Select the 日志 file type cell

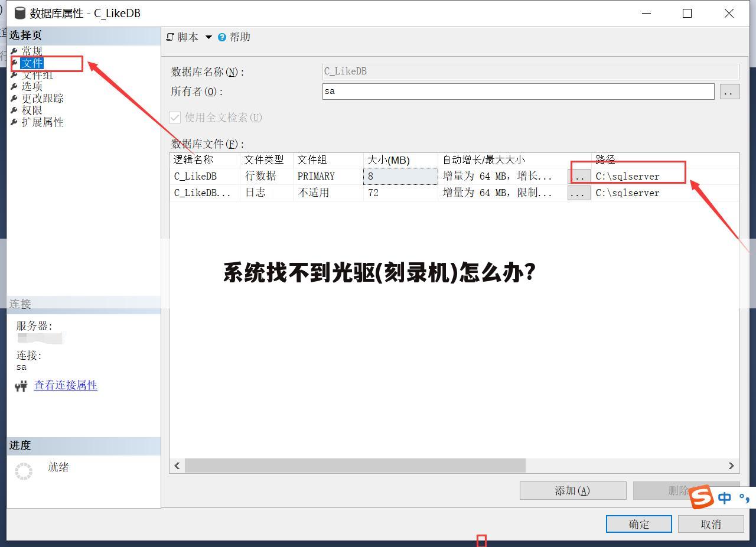tap(266, 193)
